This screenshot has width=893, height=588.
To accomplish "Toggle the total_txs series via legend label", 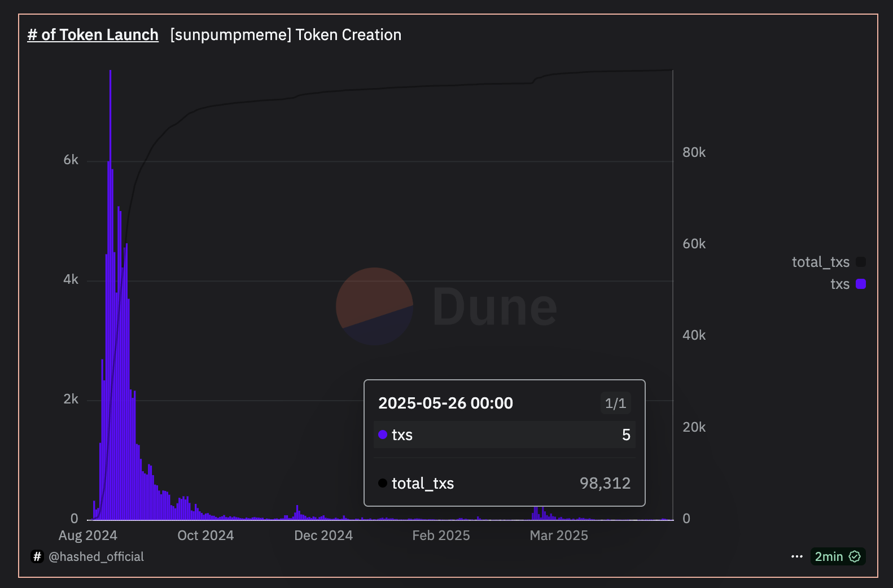I will point(820,262).
